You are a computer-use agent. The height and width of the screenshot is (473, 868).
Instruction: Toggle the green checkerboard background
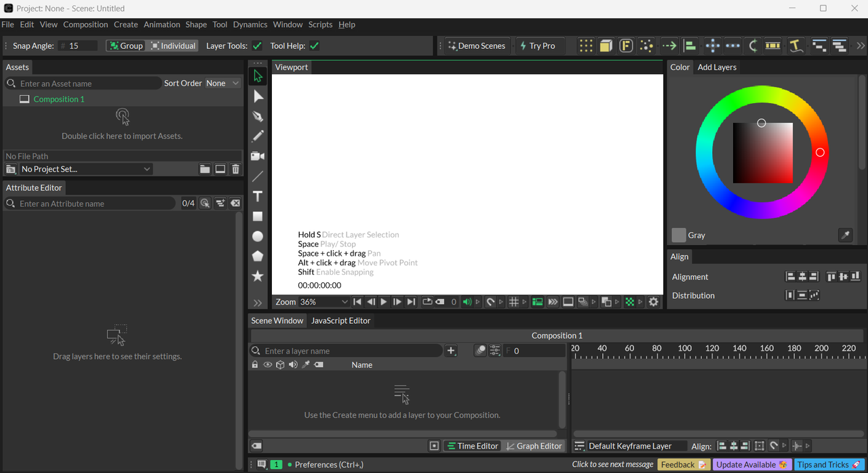630,302
